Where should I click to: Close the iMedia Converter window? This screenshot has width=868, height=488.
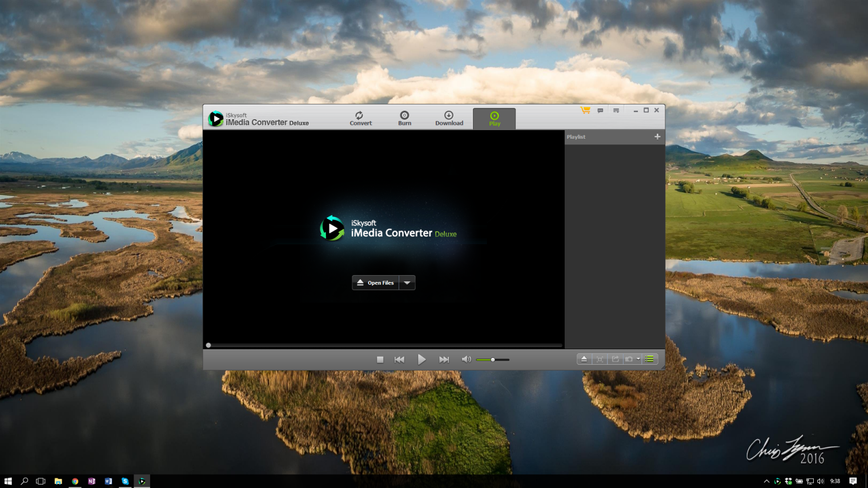coord(657,110)
